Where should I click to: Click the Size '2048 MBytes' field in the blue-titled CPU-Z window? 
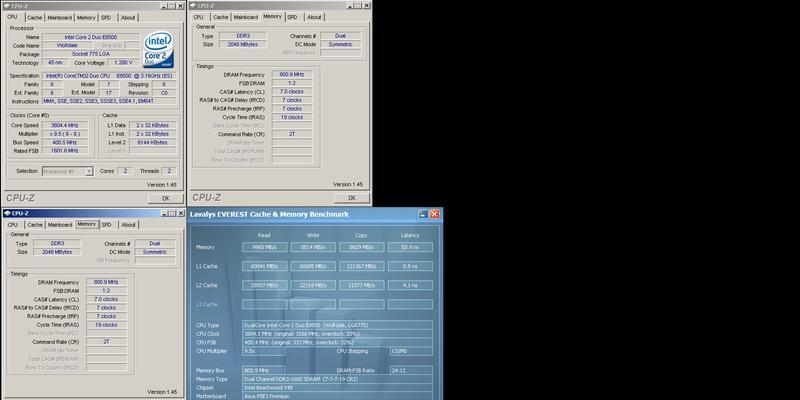pyautogui.click(x=57, y=252)
